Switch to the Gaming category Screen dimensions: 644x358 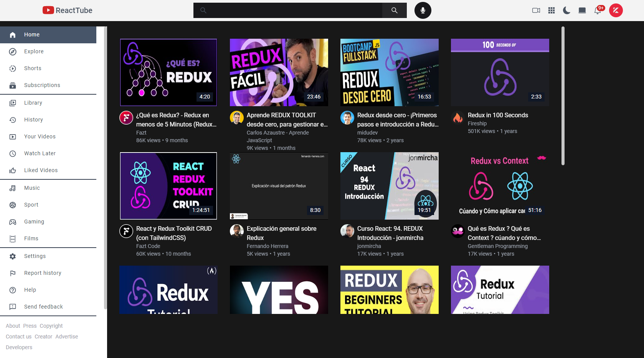point(34,222)
